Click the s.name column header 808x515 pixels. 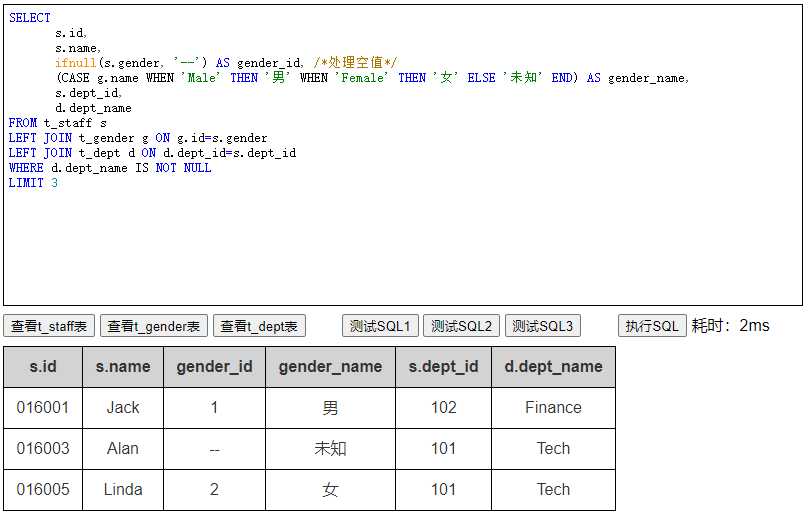click(123, 367)
